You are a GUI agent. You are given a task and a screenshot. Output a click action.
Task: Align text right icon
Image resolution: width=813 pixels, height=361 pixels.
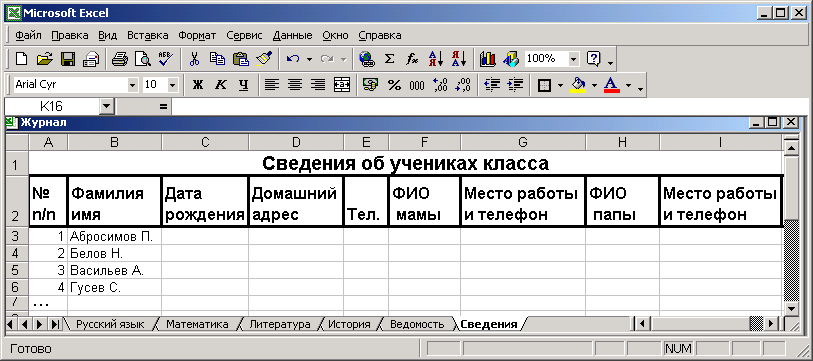pos(318,85)
